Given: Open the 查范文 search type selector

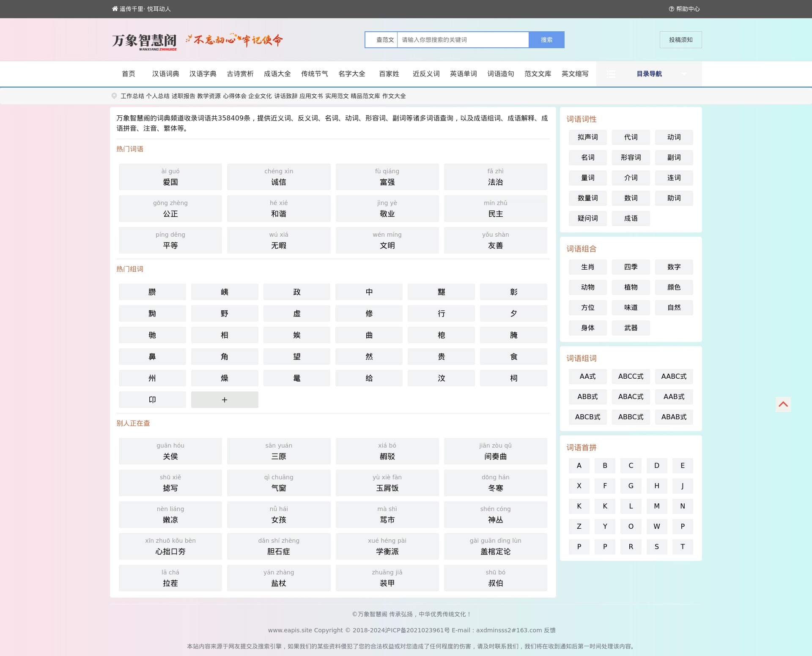Looking at the screenshot, I should tap(381, 40).
